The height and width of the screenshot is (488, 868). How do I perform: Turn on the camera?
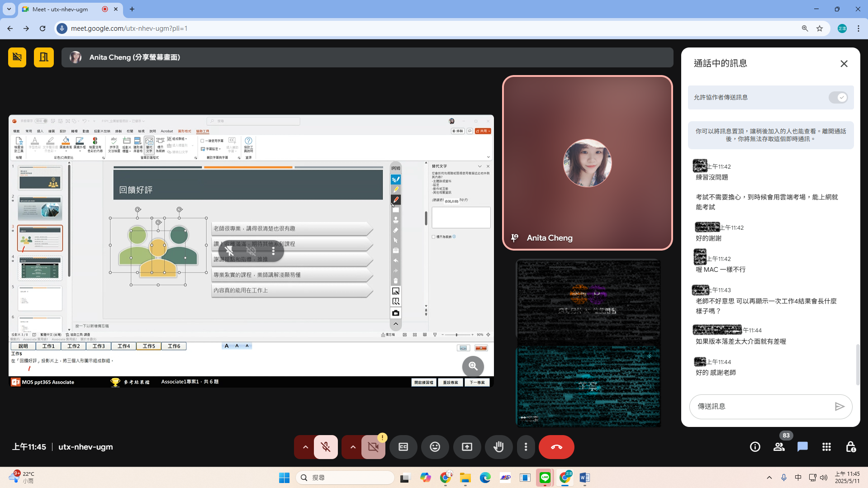pos(373,447)
